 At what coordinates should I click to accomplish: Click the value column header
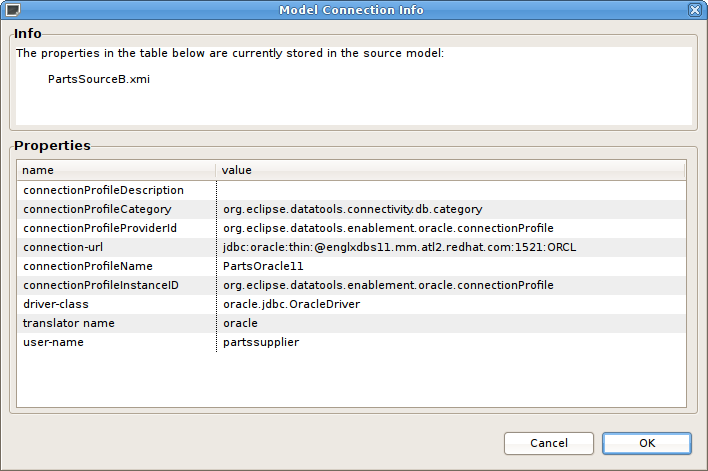pyautogui.click(x=450, y=170)
